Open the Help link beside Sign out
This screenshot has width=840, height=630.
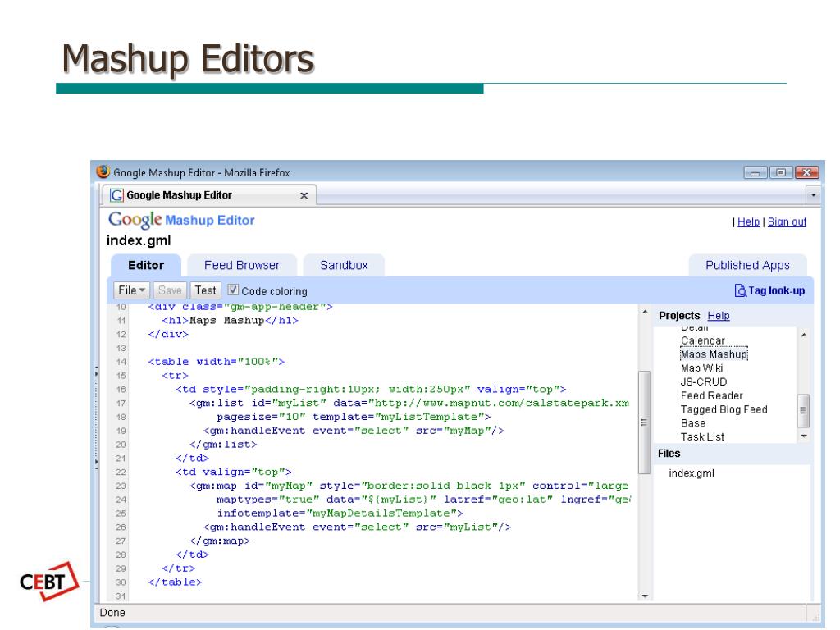click(x=748, y=221)
